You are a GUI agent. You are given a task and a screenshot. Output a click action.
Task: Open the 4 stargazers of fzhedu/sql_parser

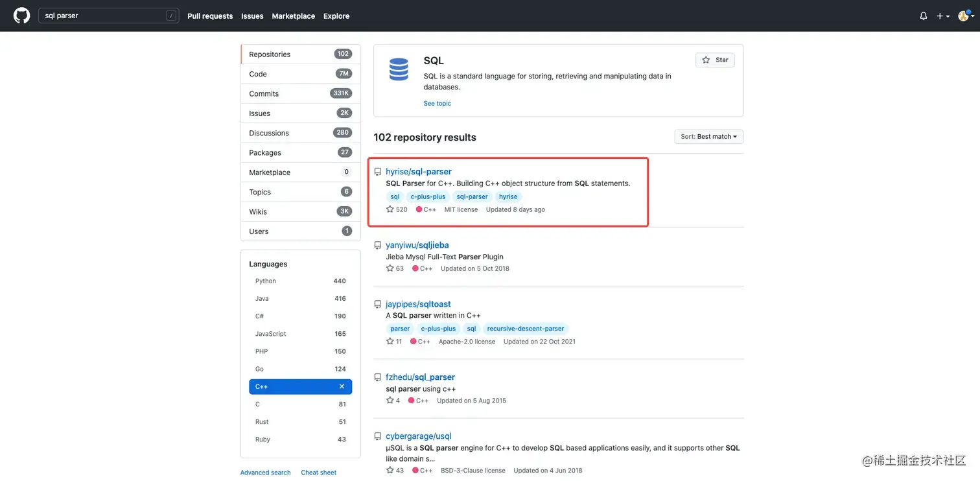click(393, 401)
